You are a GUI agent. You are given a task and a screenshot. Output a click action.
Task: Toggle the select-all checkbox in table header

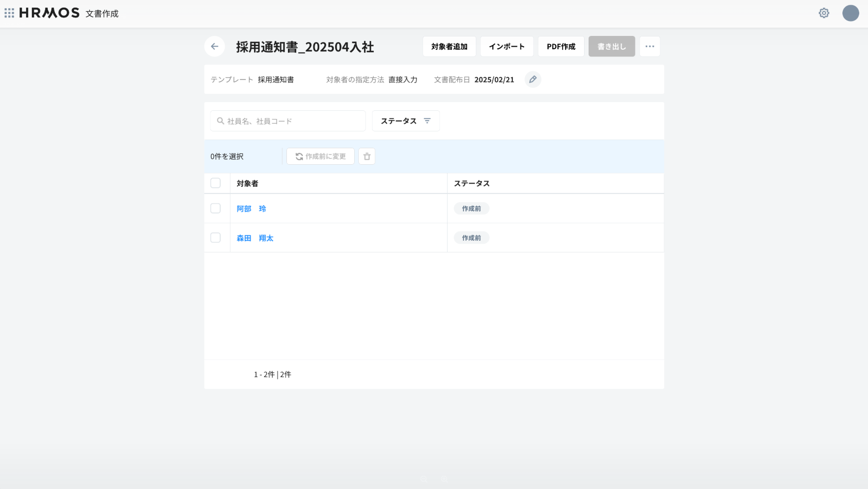[x=216, y=183]
